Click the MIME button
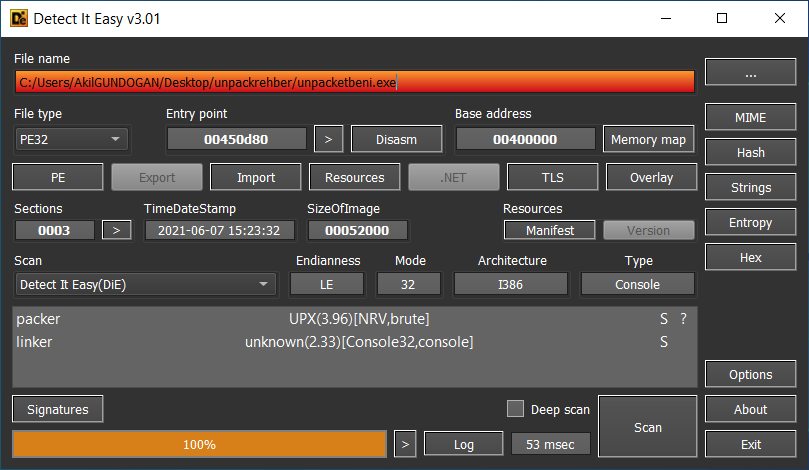Image resolution: width=809 pixels, height=470 pixels. pos(750,117)
